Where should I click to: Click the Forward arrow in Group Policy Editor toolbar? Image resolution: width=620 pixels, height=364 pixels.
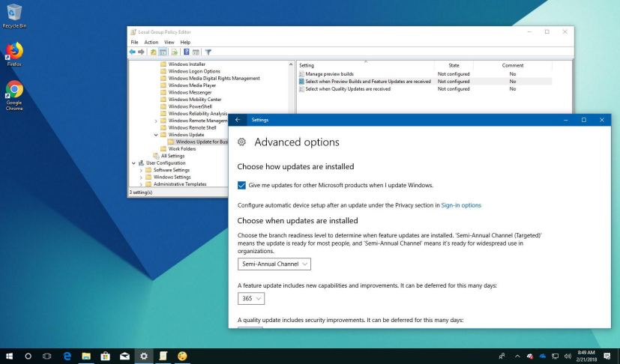[141, 52]
